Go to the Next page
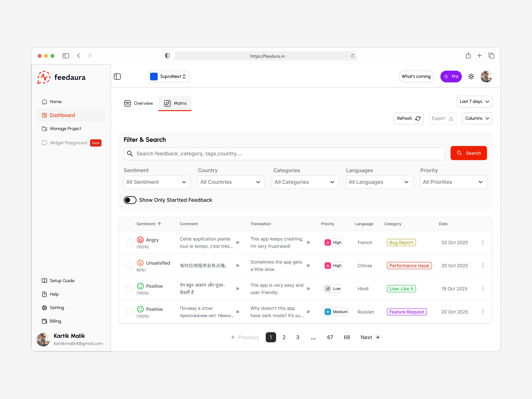The height and width of the screenshot is (399, 532). (370, 337)
